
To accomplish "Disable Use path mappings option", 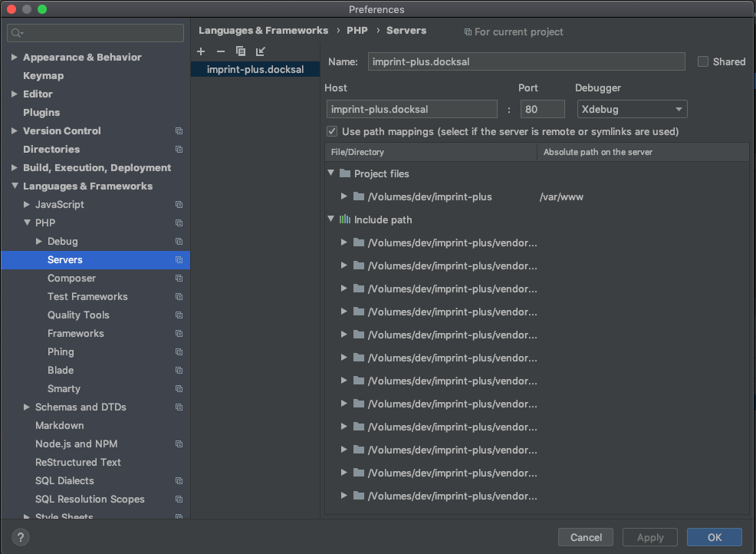I will pos(332,131).
